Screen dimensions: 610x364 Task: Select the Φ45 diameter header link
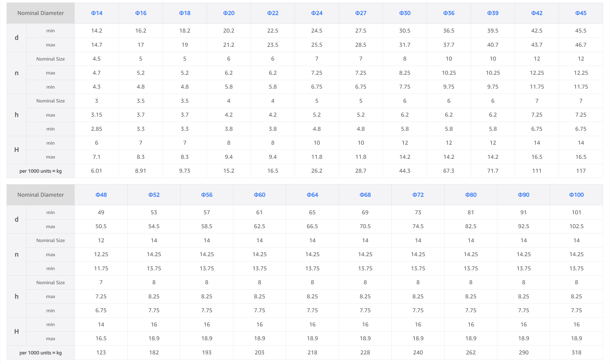click(x=581, y=13)
